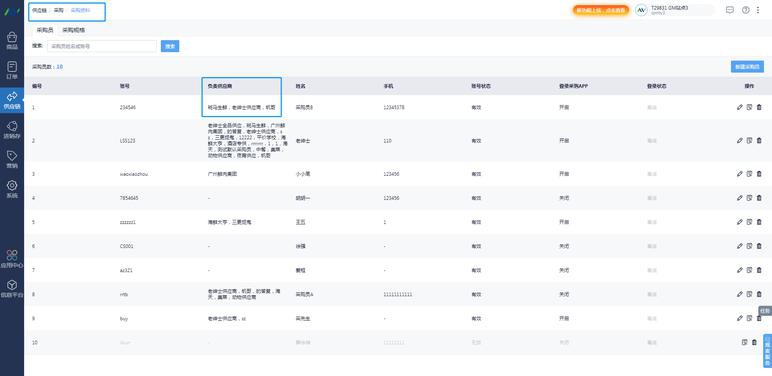Edit purchaser row zzzzzz1

(740, 222)
